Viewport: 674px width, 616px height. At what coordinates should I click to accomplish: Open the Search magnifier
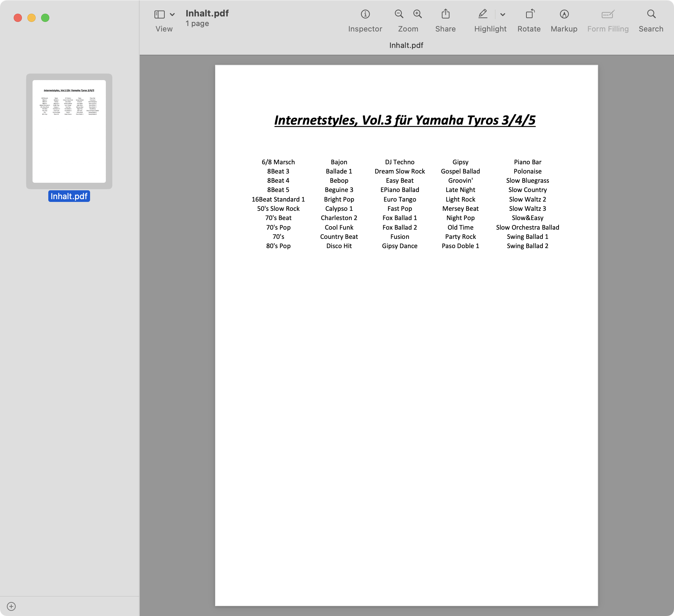(651, 14)
